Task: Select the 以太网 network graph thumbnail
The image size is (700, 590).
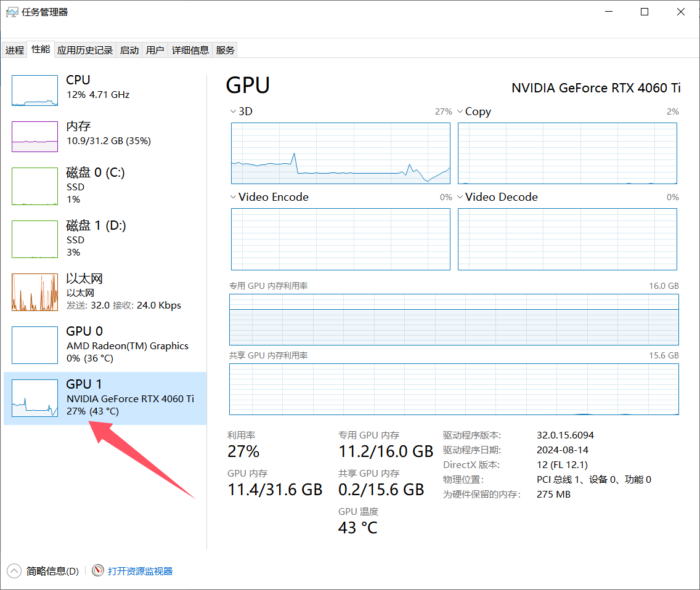Action: 35,293
